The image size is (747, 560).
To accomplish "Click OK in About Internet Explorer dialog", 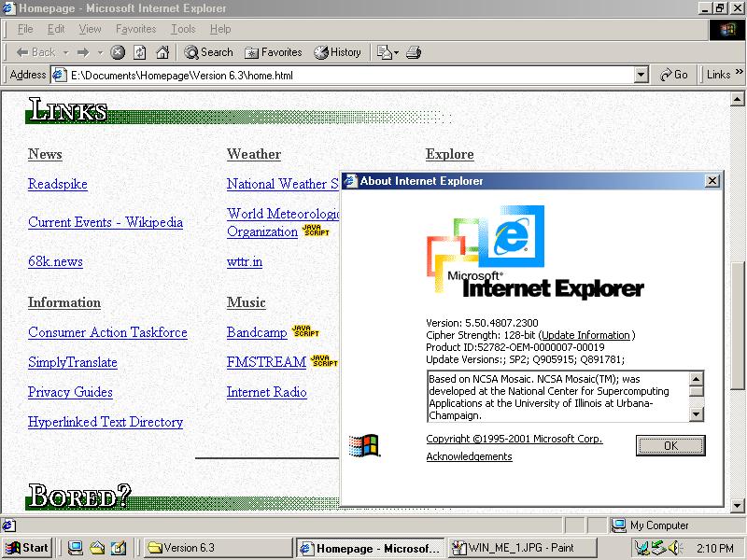I will (x=670, y=446).
